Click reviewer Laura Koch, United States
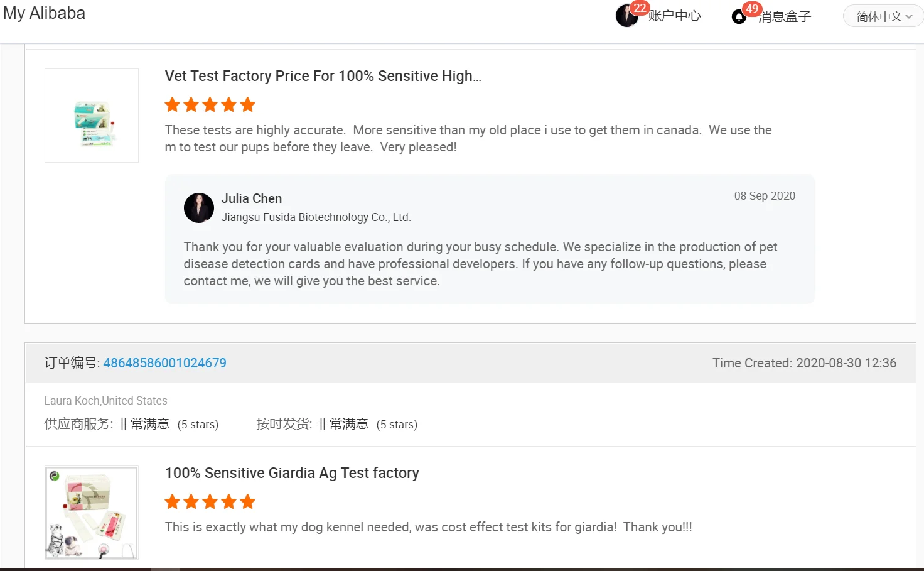Screen dimensions: 924x571 click(x=105, y=401)
